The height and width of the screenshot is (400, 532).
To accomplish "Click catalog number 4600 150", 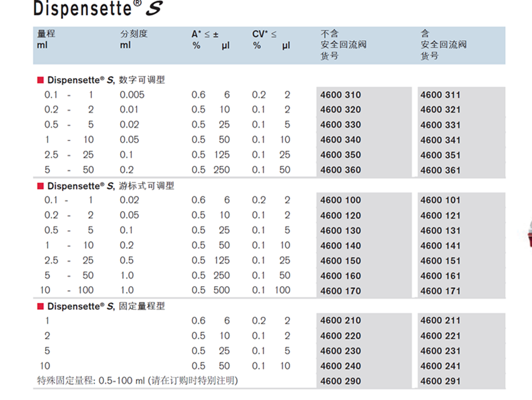I will click(340, 261).
